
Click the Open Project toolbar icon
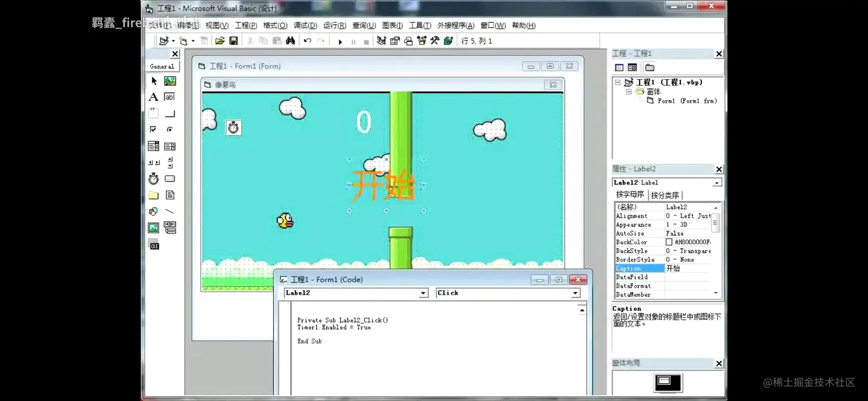pyautogui.click(x=220, y=41)
